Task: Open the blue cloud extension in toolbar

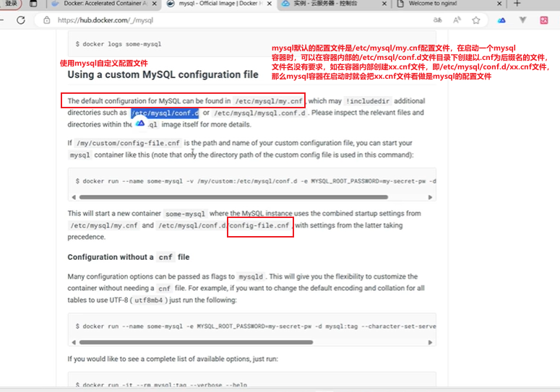Action: [x=501, y=20]
